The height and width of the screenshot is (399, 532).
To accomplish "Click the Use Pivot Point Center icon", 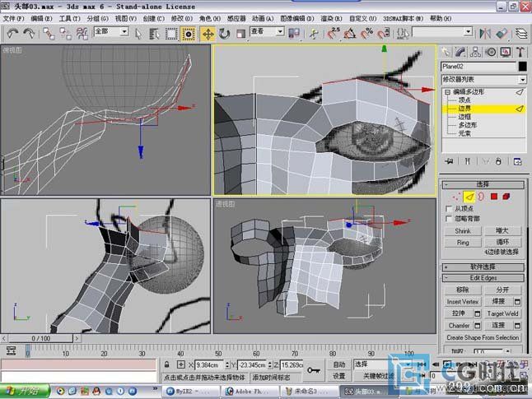I will pos(294,33).
